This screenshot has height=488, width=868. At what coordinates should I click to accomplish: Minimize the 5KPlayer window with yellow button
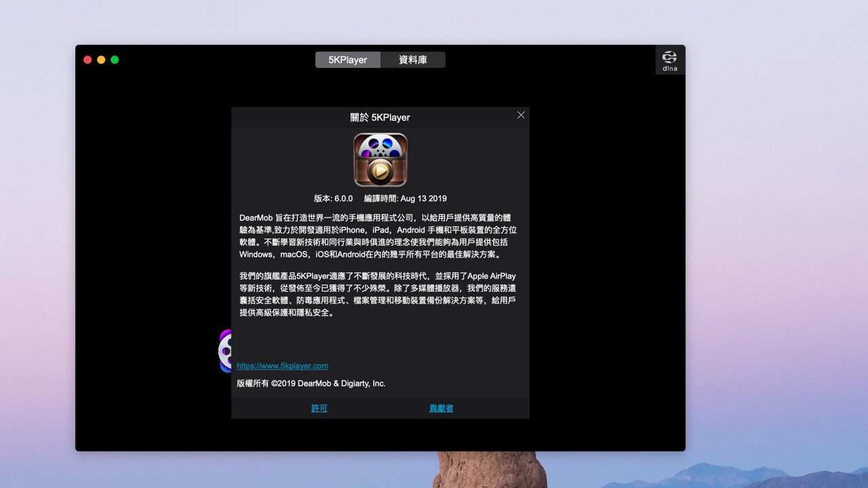101,60
